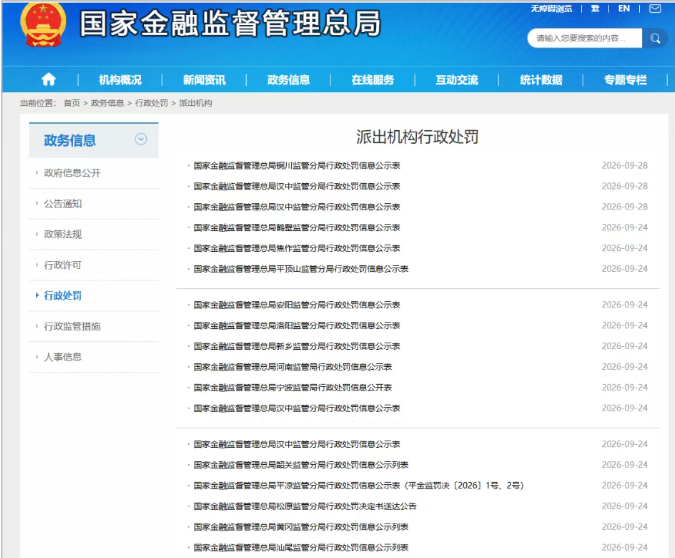Click the 当前位置 breadcrumb label
This screenshot has width=675, height=558.
[x=38, y=103]
